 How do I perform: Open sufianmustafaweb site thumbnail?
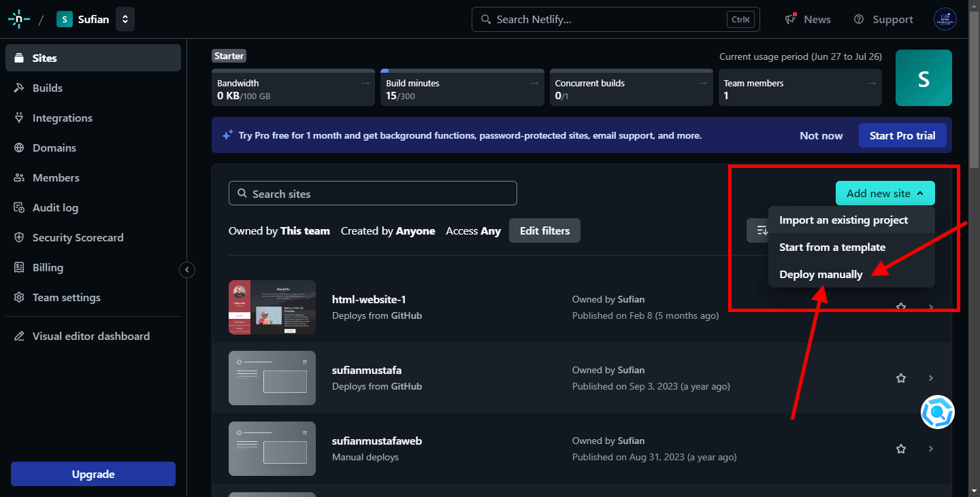click(x=272, y=449)
